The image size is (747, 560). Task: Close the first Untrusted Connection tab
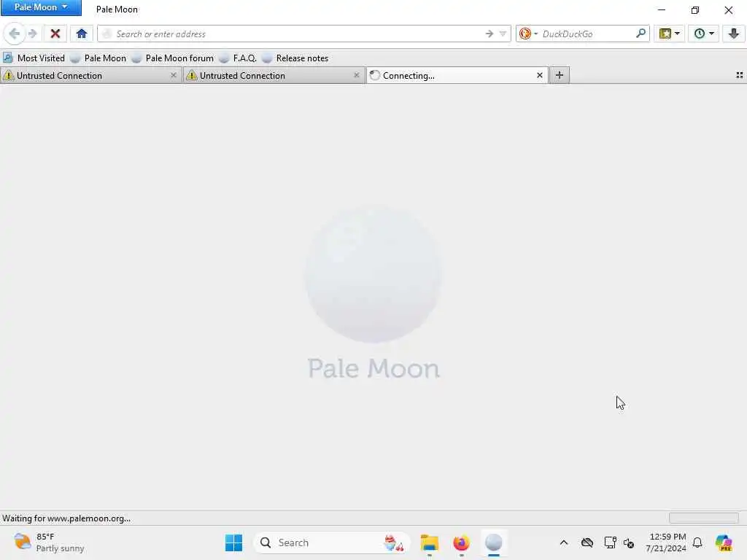click(174, 75)
